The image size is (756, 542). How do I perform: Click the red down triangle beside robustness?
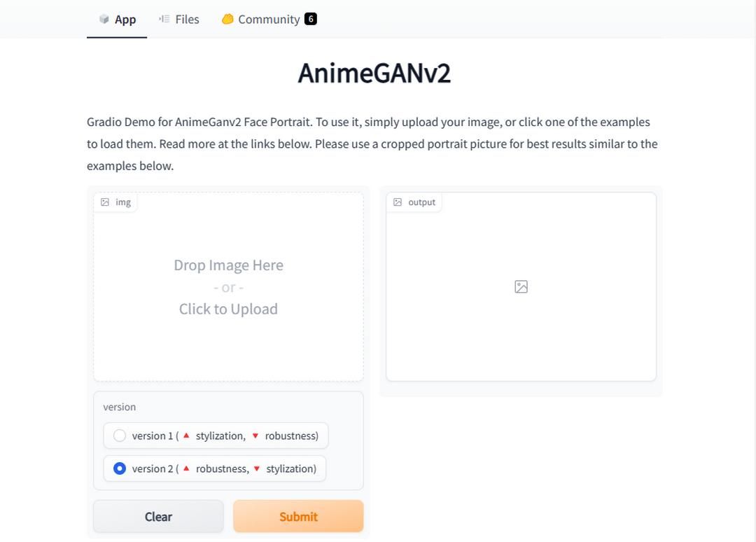pyautogui.click(x=255, y=436)
